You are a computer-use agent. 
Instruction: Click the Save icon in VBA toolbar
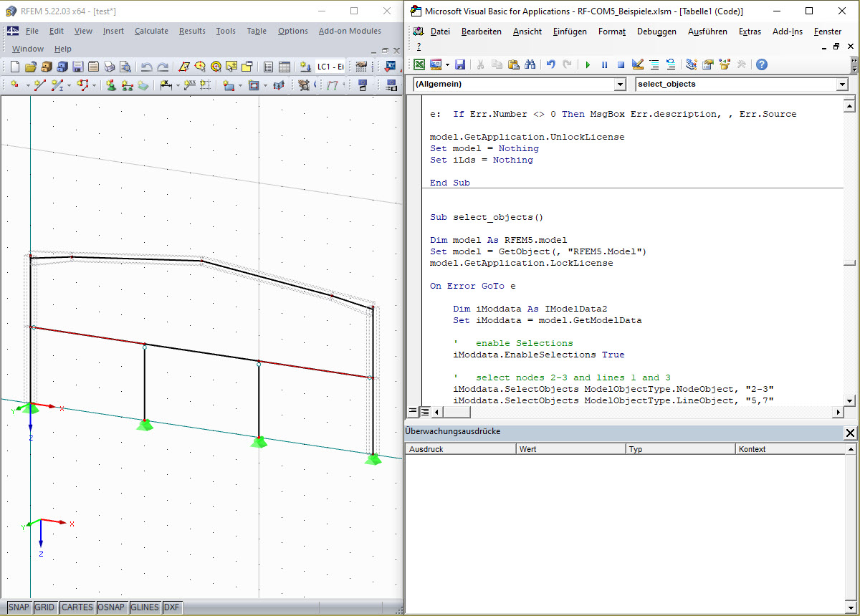460,64
